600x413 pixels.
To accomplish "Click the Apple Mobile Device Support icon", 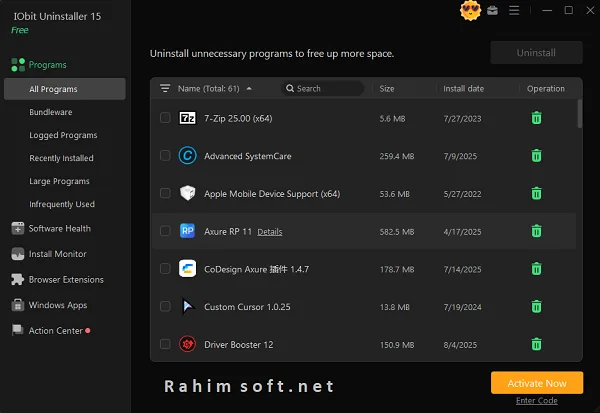I will tap(188, 193).
